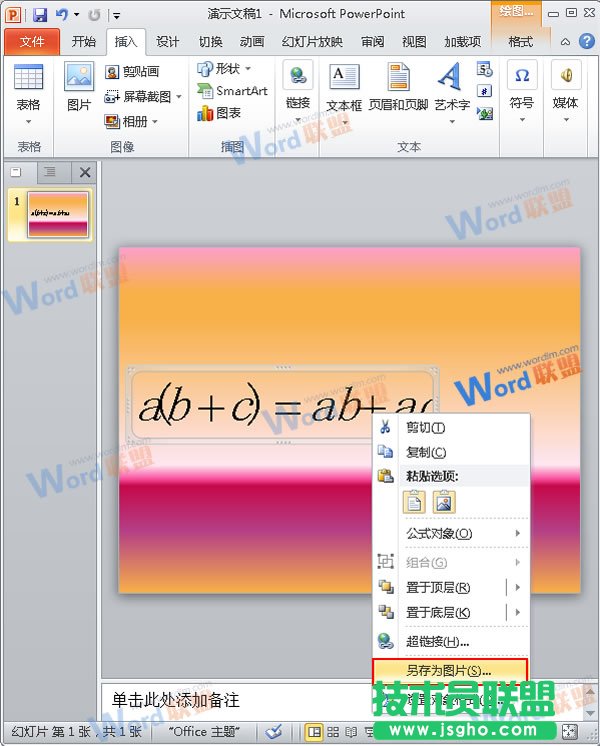Click the Undo arrow icon
Image resolution: width=600 pixels, height=746 pixels.
62,15
